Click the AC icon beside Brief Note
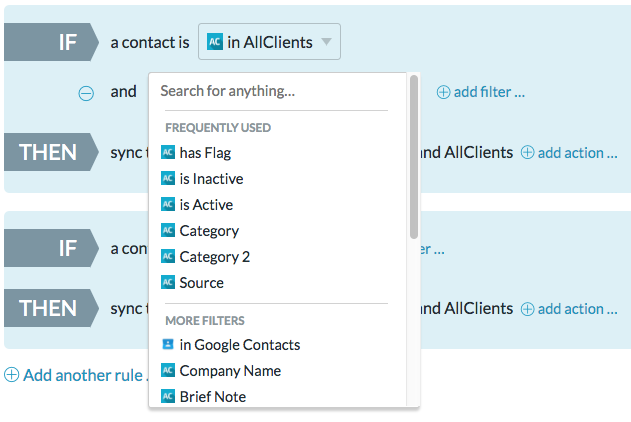631x422 pixels. click(168, 396)
